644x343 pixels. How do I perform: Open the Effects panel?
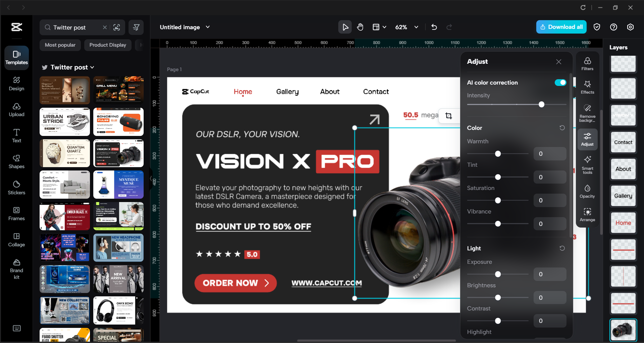click(x=587, y=87)
